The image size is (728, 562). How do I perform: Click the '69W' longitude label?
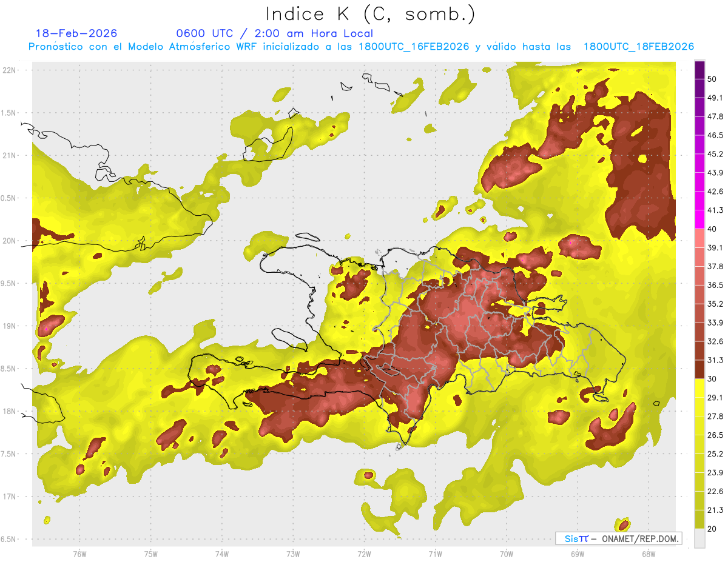[x=577, y=554]
